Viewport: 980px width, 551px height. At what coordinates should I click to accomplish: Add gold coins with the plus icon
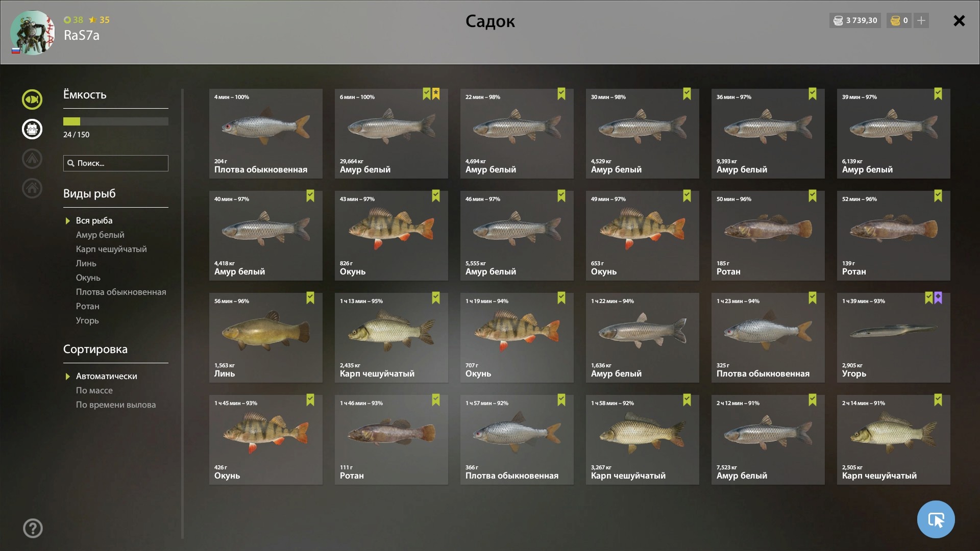pos(921,20)
